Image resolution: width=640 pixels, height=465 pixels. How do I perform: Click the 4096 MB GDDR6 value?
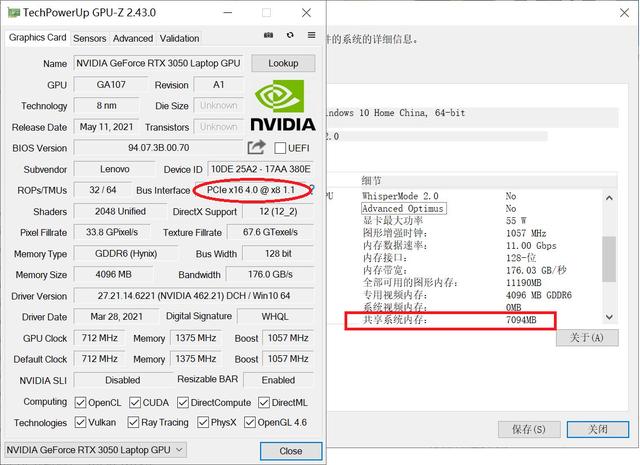(x=539, y=295)
